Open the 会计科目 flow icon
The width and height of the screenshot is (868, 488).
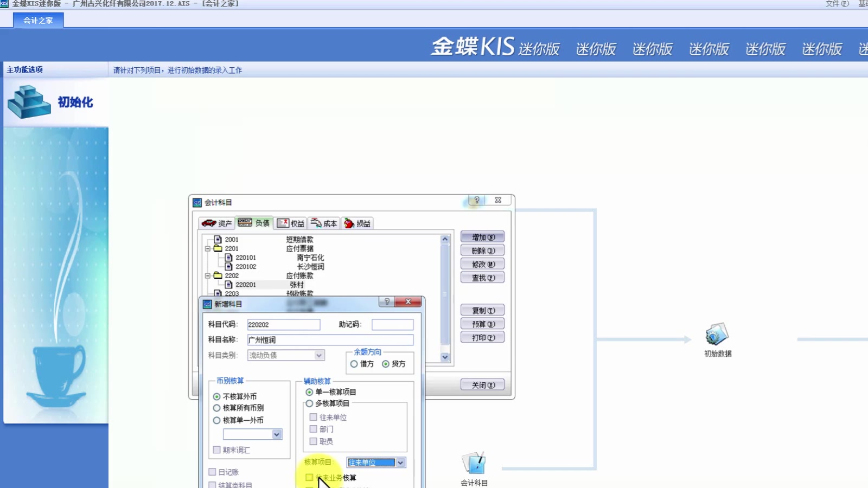pyautogui.click(x=474, y=464)
